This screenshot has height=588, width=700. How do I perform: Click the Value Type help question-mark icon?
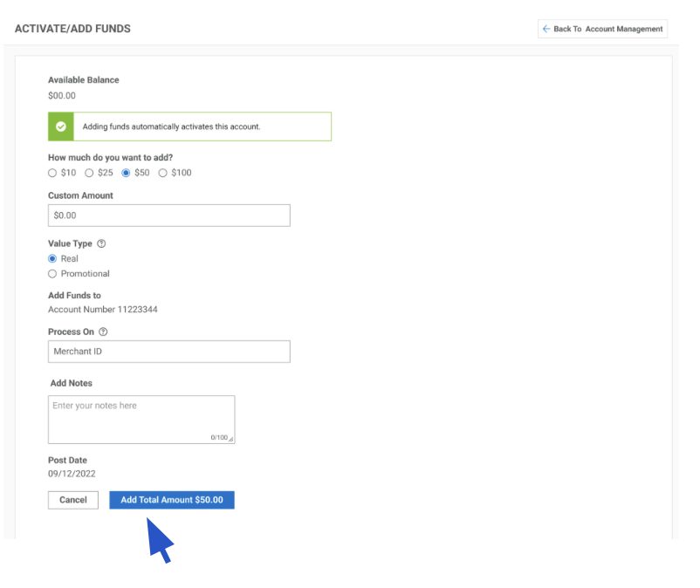101,244
